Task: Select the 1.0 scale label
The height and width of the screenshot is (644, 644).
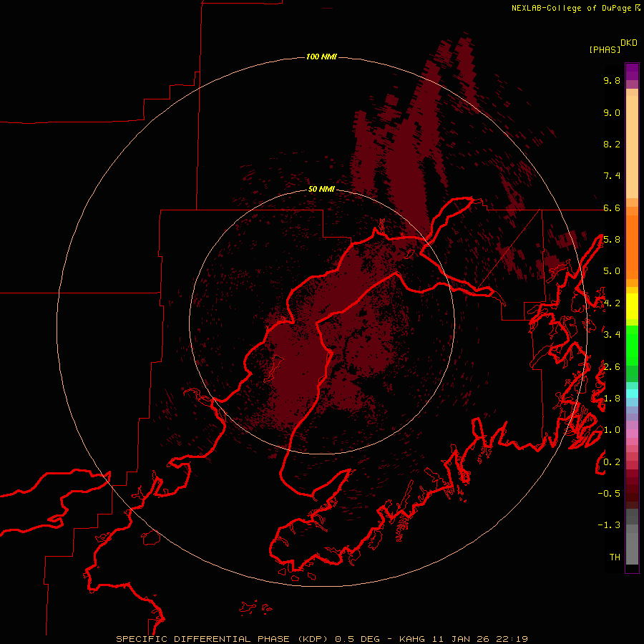Action: click(612, 429)
